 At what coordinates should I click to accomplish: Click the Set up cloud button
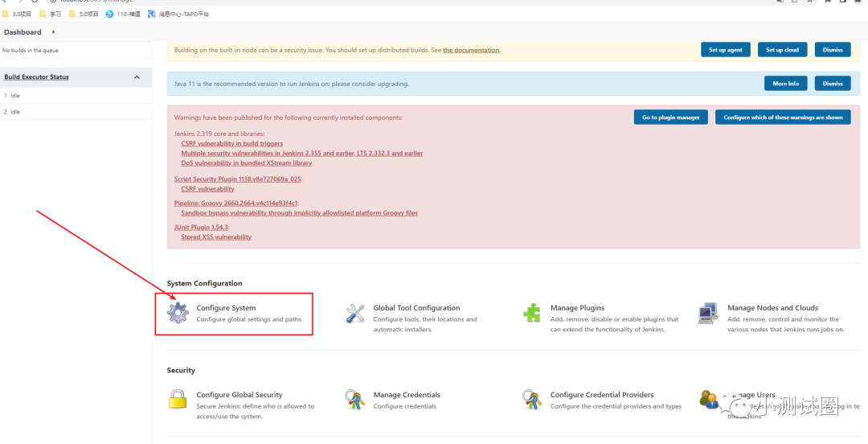click(x=782, y=50)
